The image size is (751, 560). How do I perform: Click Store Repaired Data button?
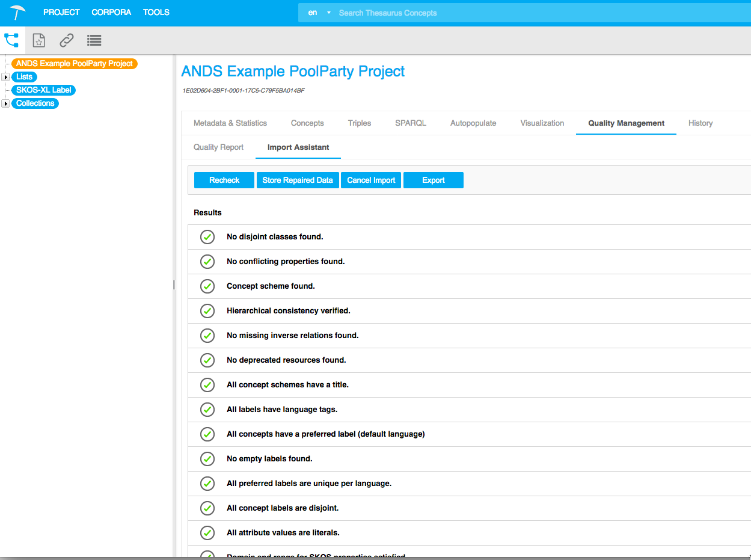(298, 180)
